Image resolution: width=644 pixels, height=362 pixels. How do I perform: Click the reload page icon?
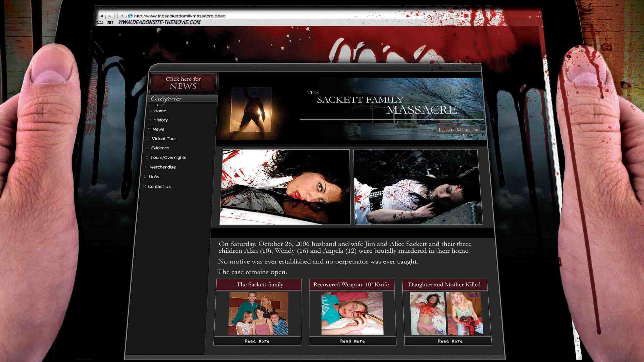pos(429,16)
